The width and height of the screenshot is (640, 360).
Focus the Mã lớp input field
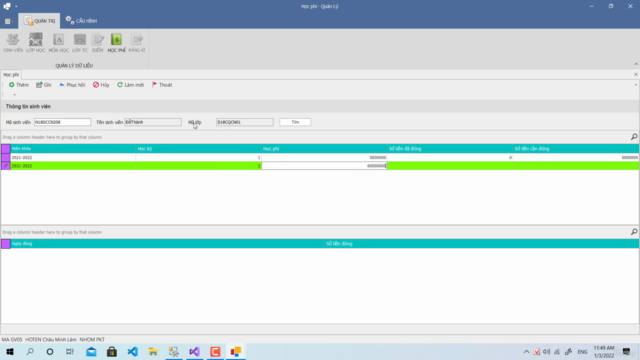pyautogui.click(x=244, y=122)
